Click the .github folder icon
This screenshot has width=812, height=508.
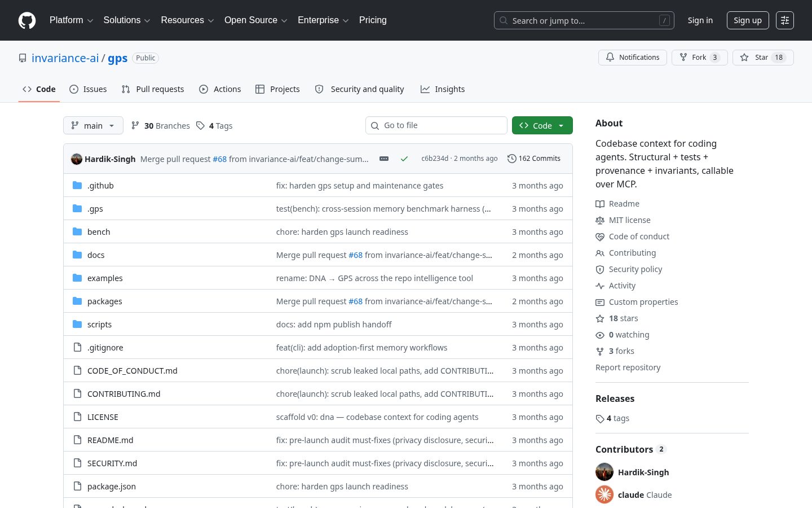click(x=77, y=185)
